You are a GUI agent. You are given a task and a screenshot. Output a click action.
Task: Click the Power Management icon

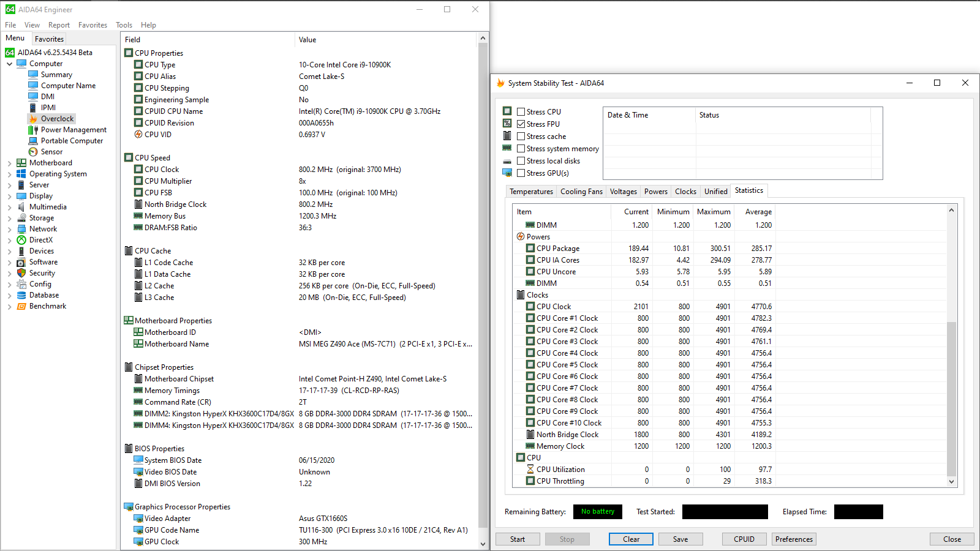point(33,130)
